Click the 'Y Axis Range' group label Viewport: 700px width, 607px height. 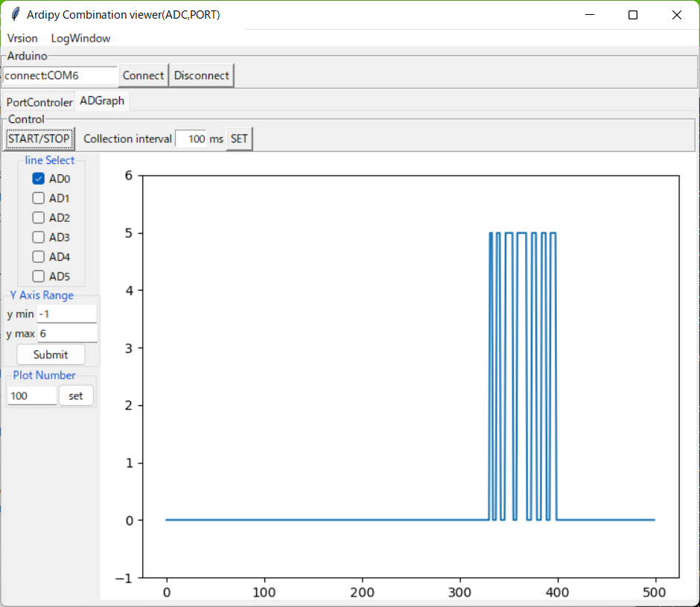(x=42, y=295)
